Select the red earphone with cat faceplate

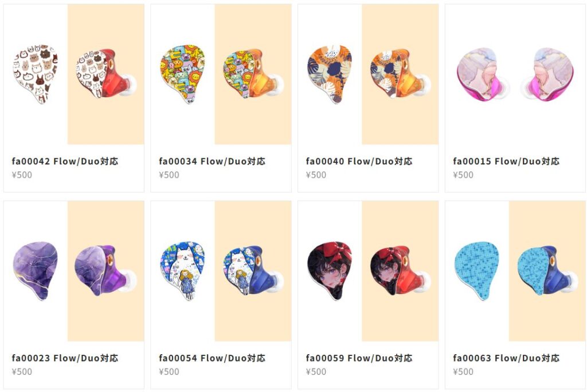[107, 73]
